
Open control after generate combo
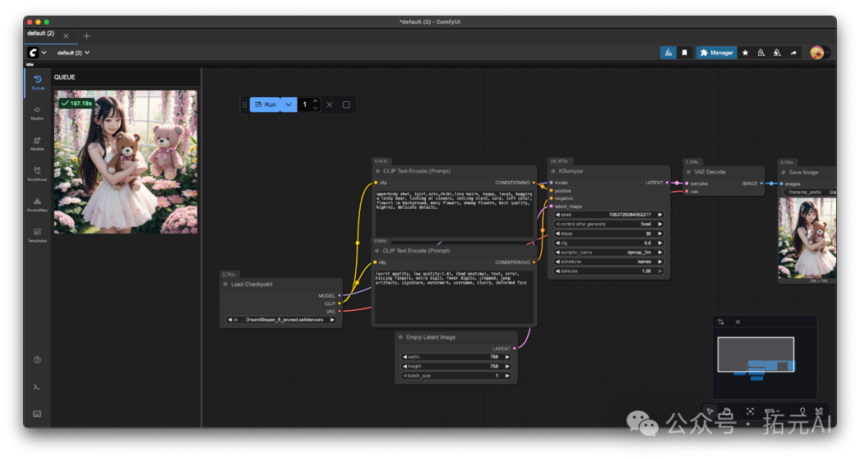coord(609,224)
